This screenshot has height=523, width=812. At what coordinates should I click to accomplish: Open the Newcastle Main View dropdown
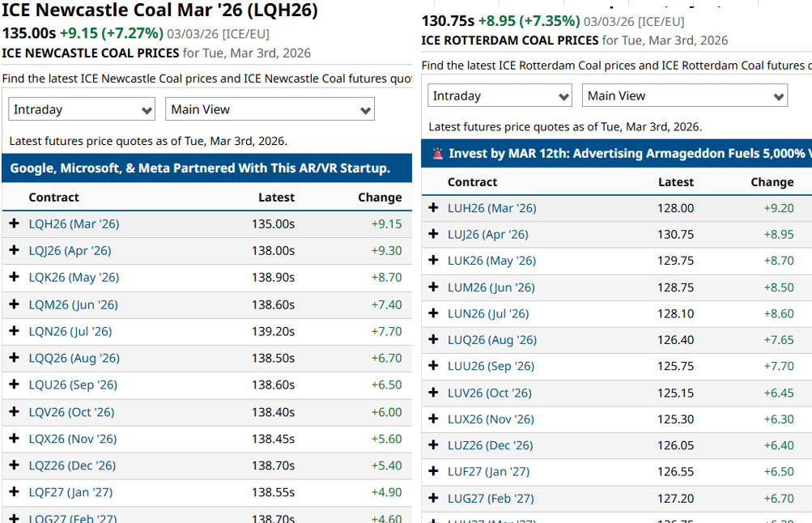click(x=270, y=109)
